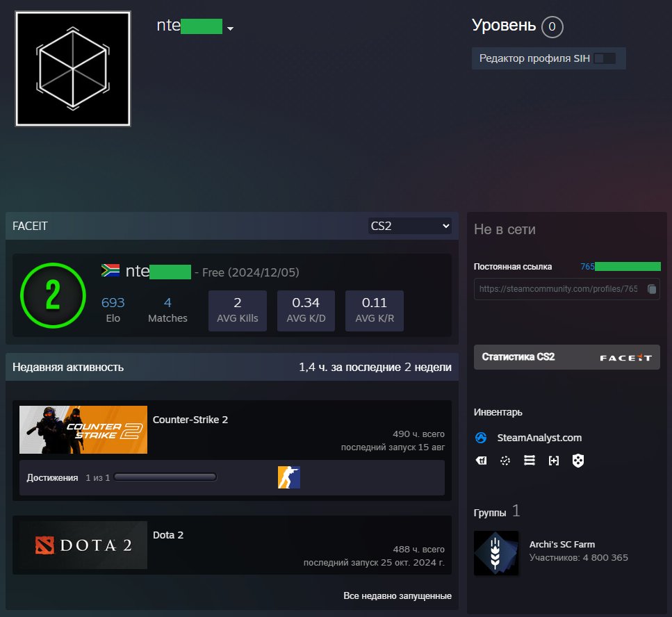Expand the username dropdown arrow
The width and height of the screenshot is (672, 617).
click(x=230, y=28)
